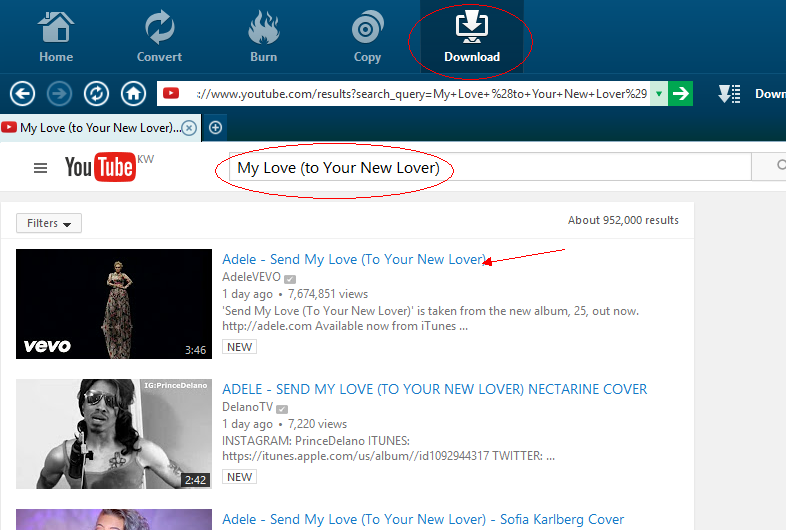Click the download list icon
The height and width of the screenshot is (530, 786).
pyautogui.click(x=729, y=94)
